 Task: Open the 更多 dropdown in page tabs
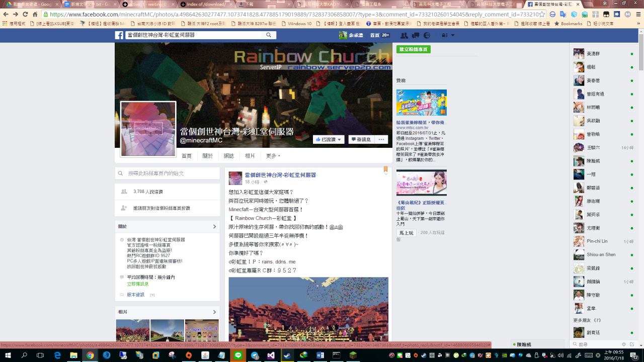pyautogui.click(x=273, y=156)
